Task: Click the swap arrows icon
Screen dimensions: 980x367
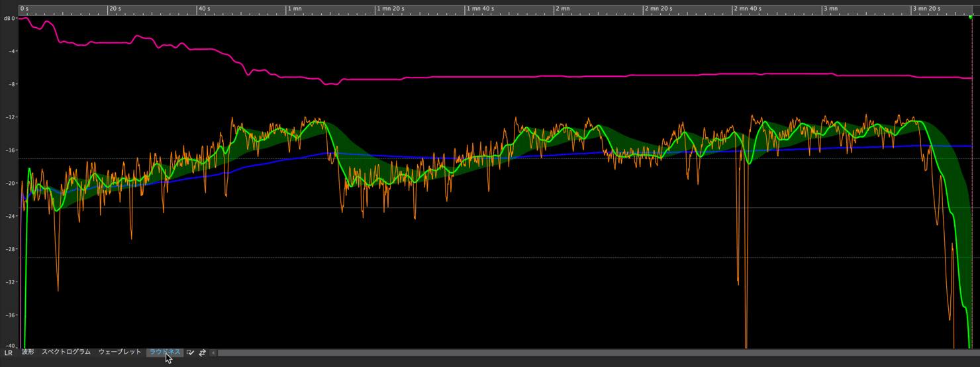Action: (202, 352)
